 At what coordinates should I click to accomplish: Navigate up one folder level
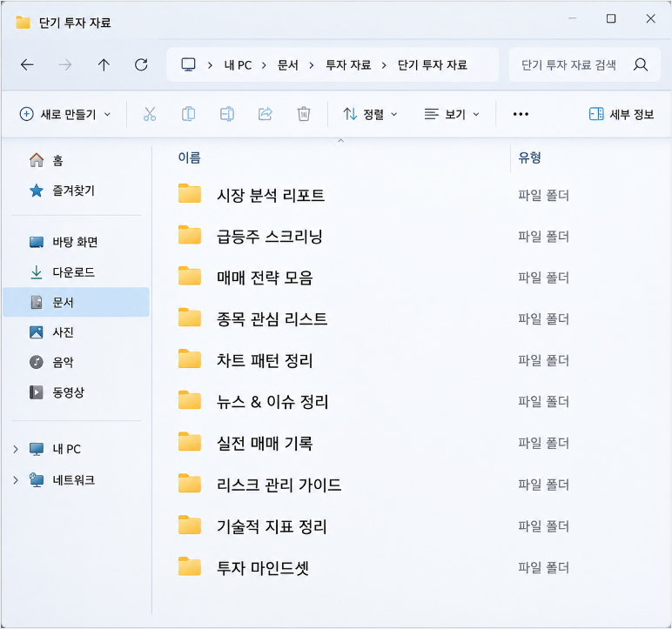click(x=104, y=64)
